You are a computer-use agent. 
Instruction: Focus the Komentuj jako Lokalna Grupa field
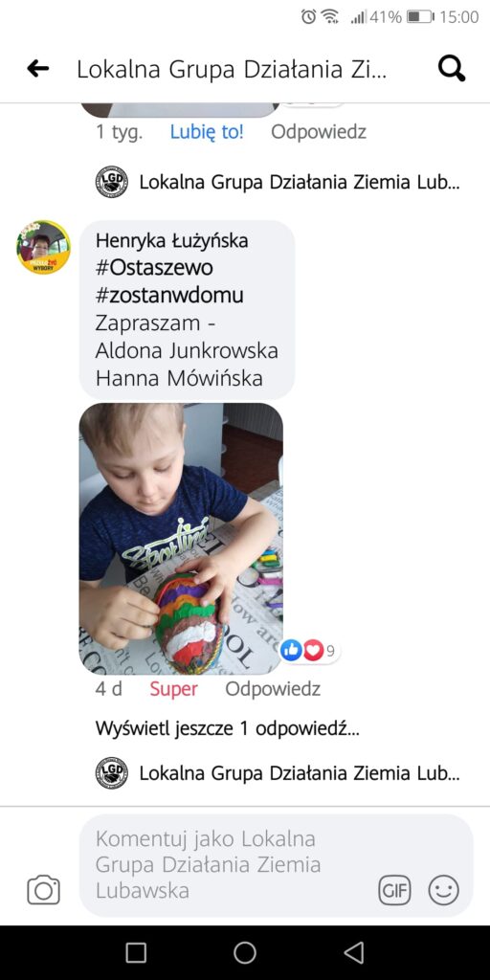click(277, 865)
